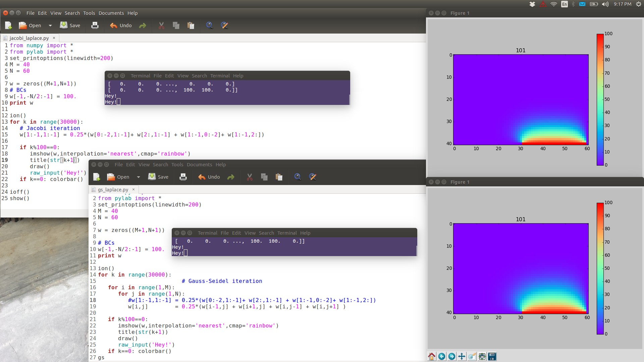Viewport: 644px width, 362px height.
Task: Print the jacobi_laplace.py document
Action: (95, 25)
